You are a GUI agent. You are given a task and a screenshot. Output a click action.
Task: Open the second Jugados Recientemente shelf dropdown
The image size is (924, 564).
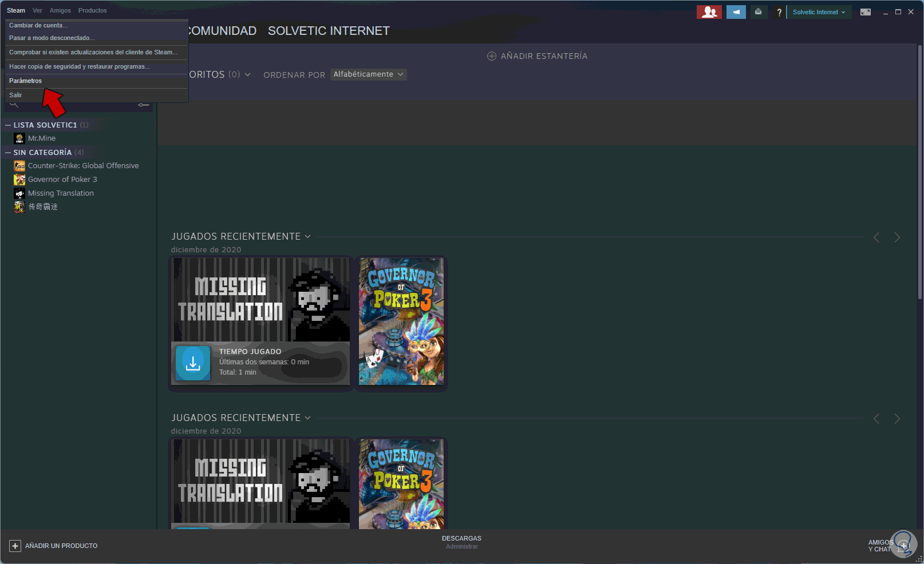coord(307,418)
